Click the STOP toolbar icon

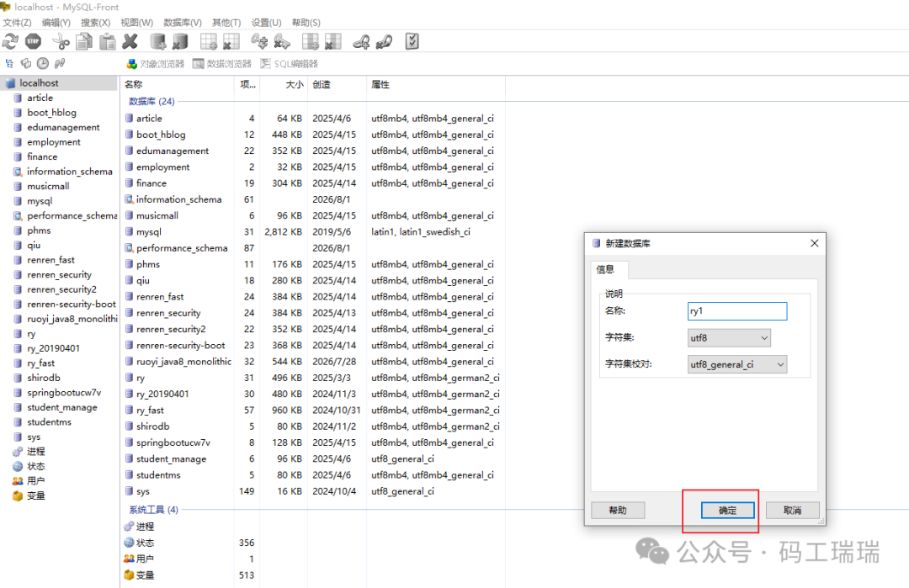coord(33,42)
